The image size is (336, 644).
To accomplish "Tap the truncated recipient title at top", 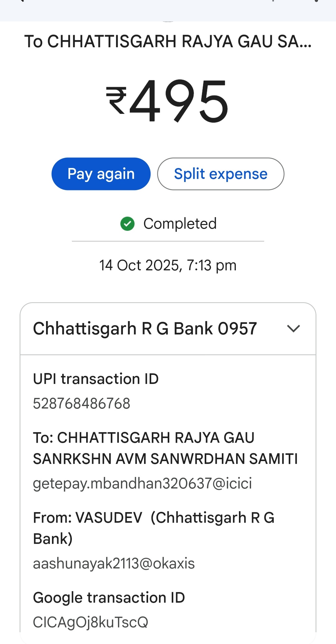I will (x=168, y=41).
